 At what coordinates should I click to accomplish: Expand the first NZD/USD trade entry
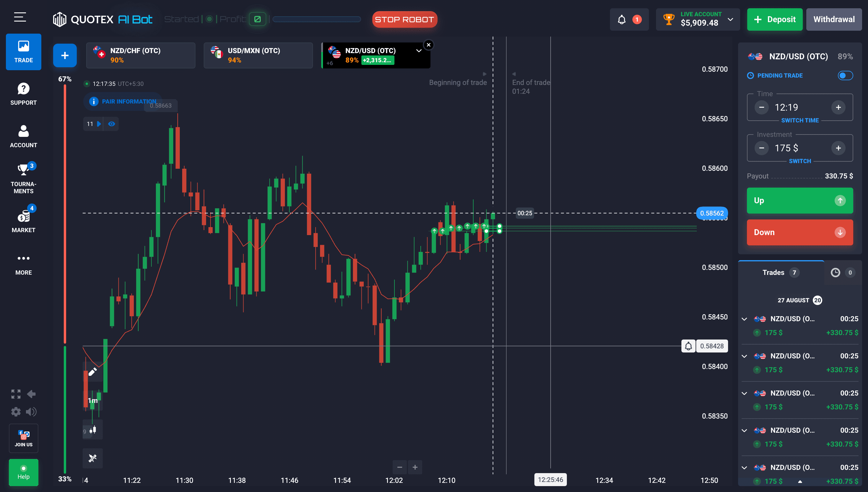[744, 319]
